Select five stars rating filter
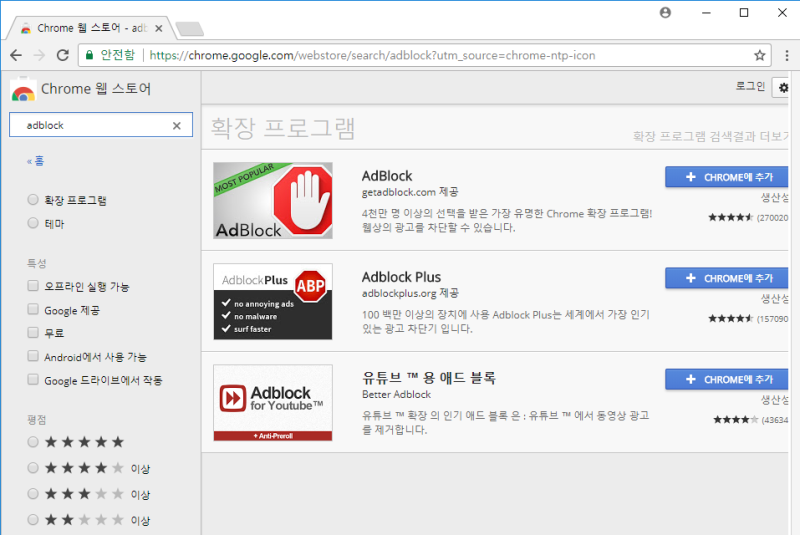This screenshot has height=535, width=800. click(33, 442)
